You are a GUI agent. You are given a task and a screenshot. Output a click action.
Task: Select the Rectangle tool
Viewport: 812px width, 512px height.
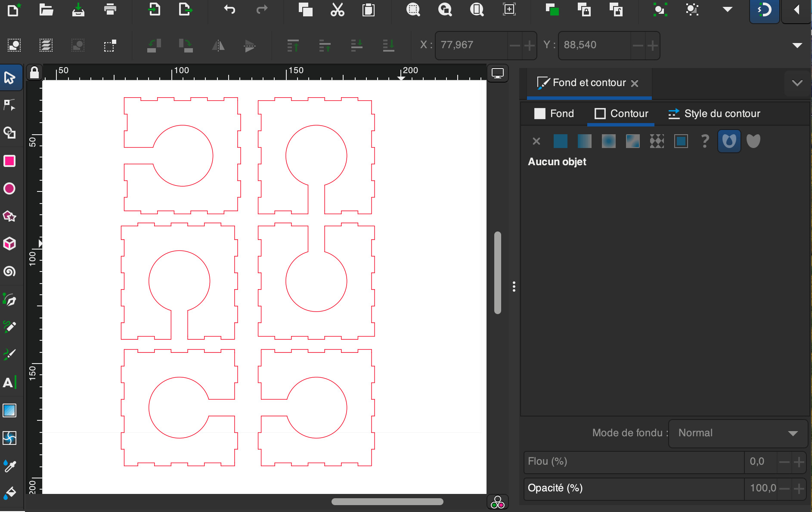coord(9,161)
